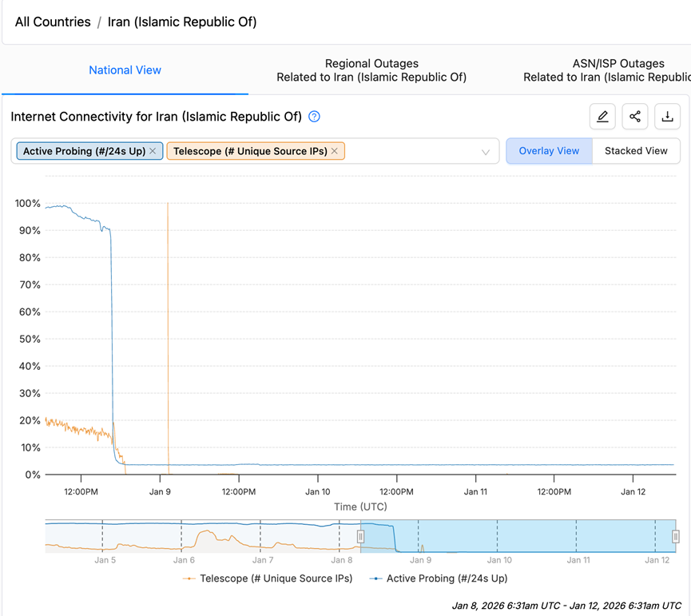Expand the data series selector chevron
This screenshot has height=616, width=691.
(485, 152)
